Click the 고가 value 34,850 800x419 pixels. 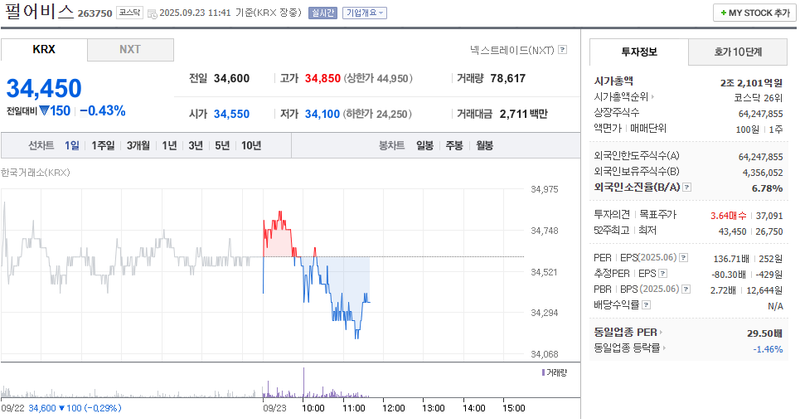[322, 79]
